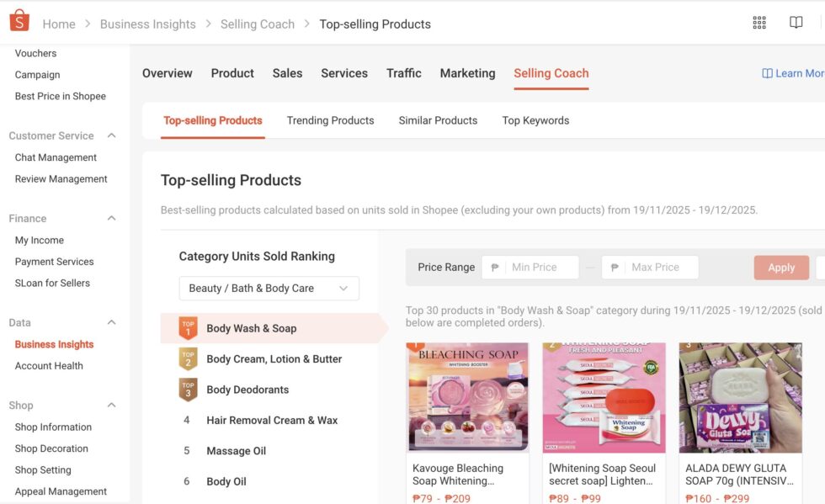Open Kavouge Bleaching Soap product thumbnail
Screen dimensions: 825x504
click(467, 397)
